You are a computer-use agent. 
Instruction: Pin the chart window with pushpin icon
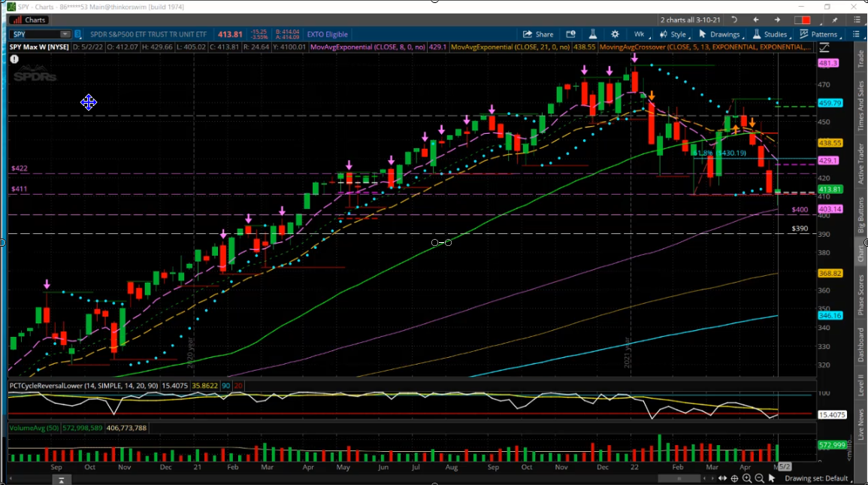click(835, 20)
